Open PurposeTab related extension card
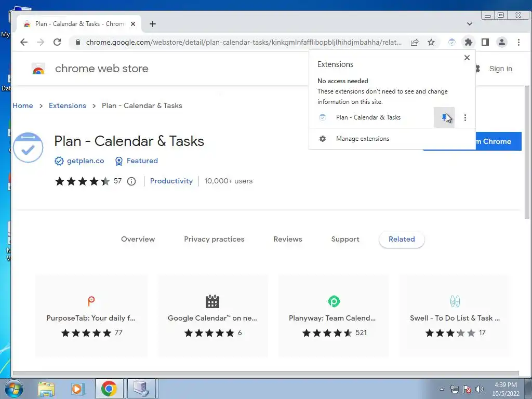 pyautogui.click(x=91, y=315)
